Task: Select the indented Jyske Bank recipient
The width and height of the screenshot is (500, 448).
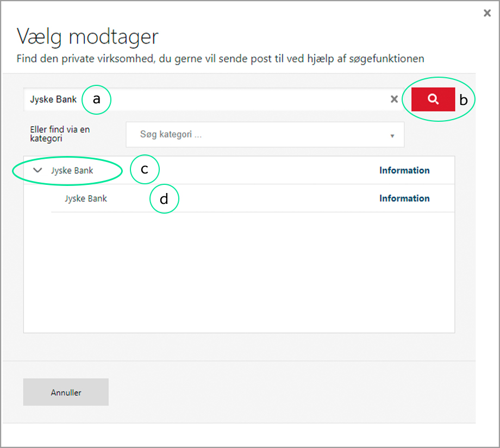Action: (86, 198)
